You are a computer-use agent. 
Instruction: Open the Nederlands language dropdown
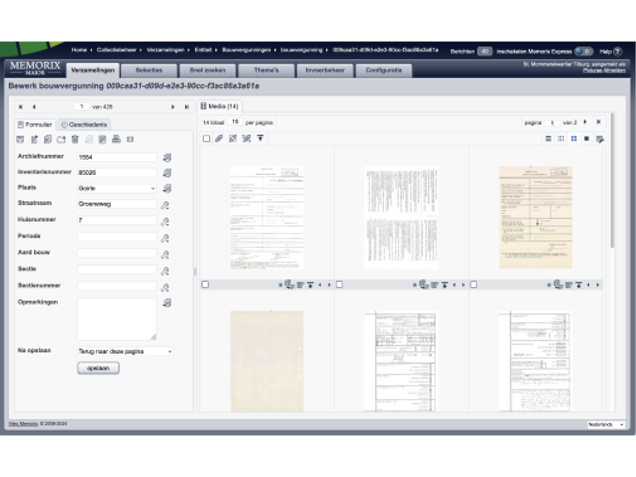click(x=606, y=425)
